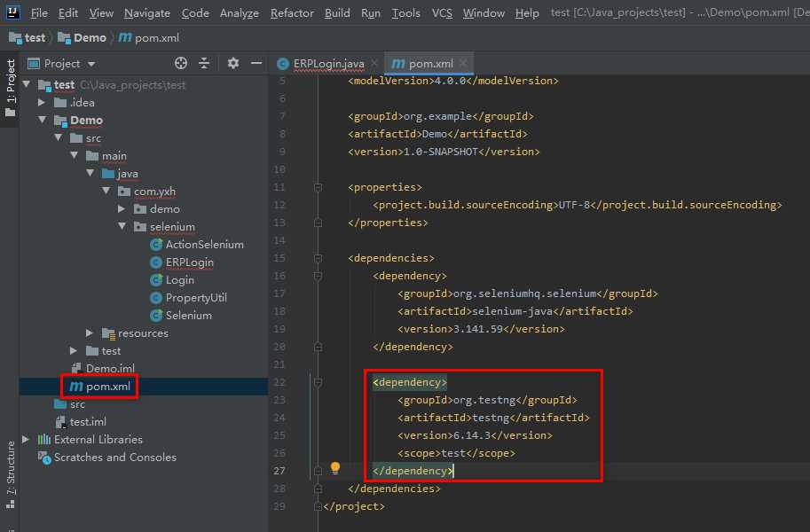
Task: Open Project panel settings gear
Action: pos(233,63)
